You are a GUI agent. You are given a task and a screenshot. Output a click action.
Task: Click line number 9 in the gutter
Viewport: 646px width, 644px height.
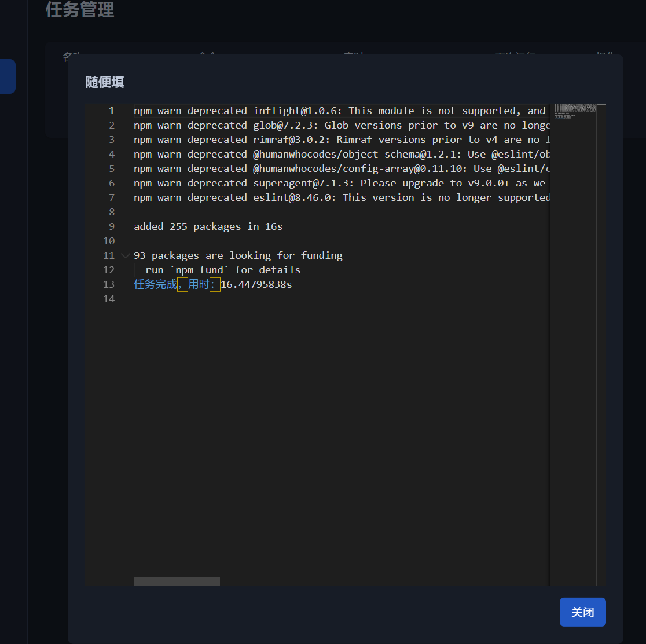tap(112, 227)
